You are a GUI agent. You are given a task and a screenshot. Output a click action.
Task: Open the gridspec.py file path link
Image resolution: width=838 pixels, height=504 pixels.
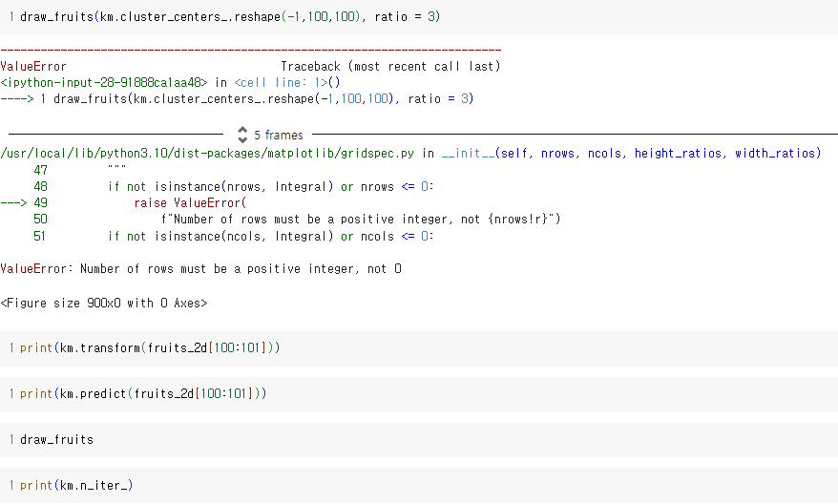pos(207,154)
